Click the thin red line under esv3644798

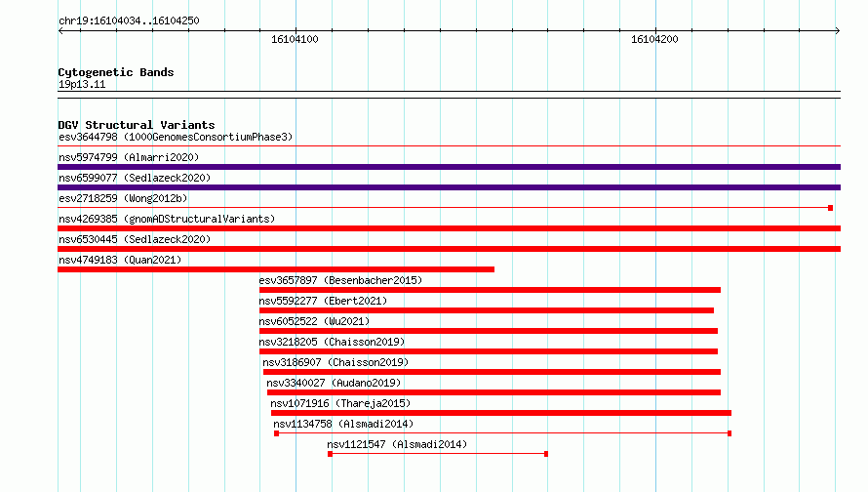(449, 146)
